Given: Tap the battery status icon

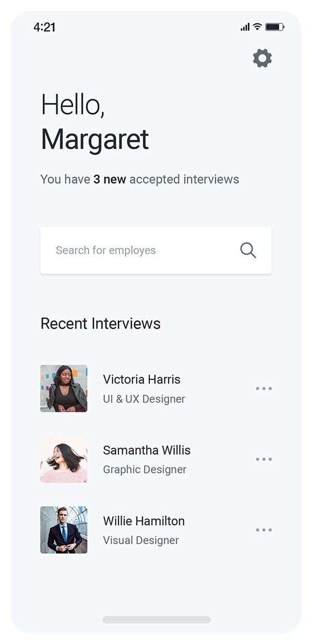Looking at the screenshot, I should (274, 26).
